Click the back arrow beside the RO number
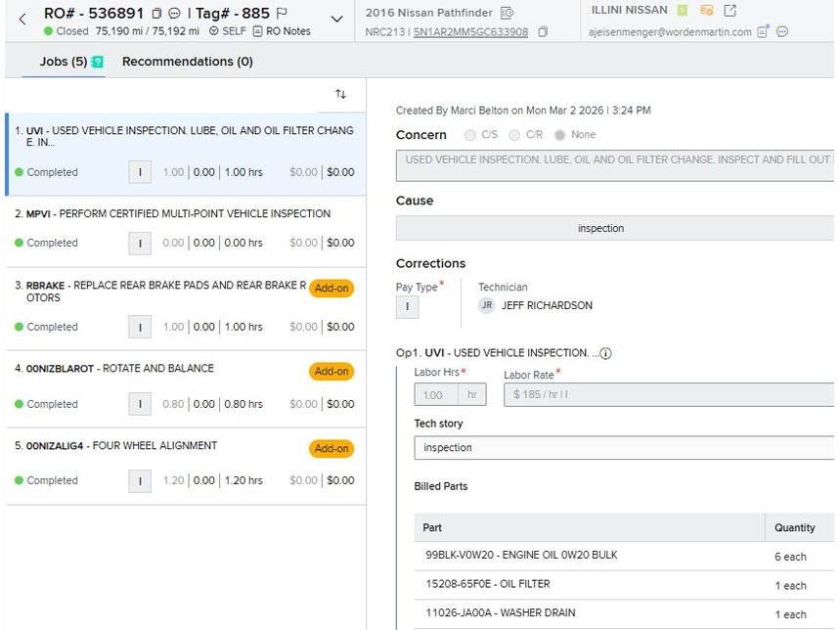Viewport: 840px width, 630px height. point(22,20)
